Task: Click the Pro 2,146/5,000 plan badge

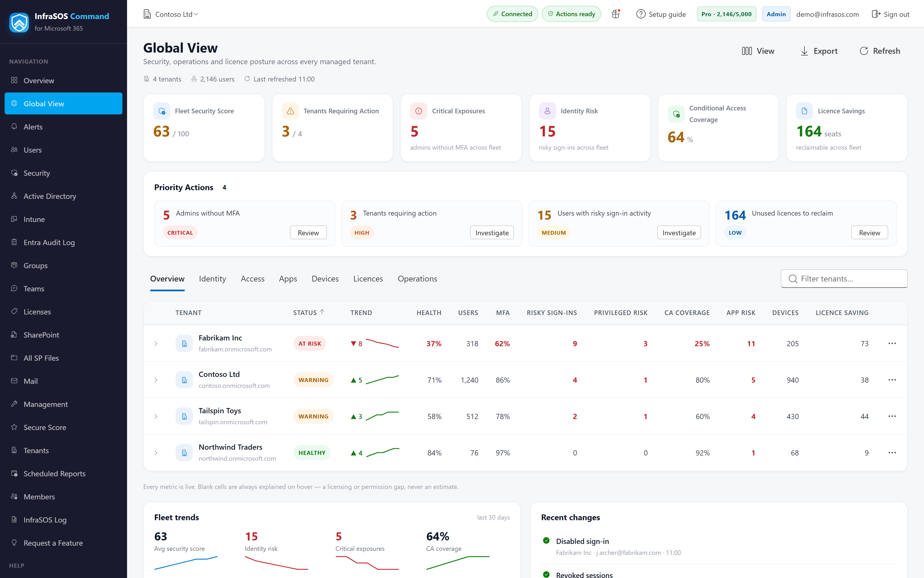Action: [726, 14]
